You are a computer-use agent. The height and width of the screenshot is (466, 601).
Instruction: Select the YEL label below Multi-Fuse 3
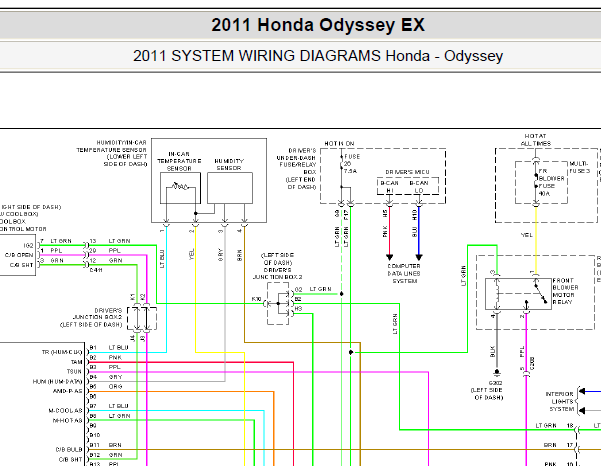526,235
